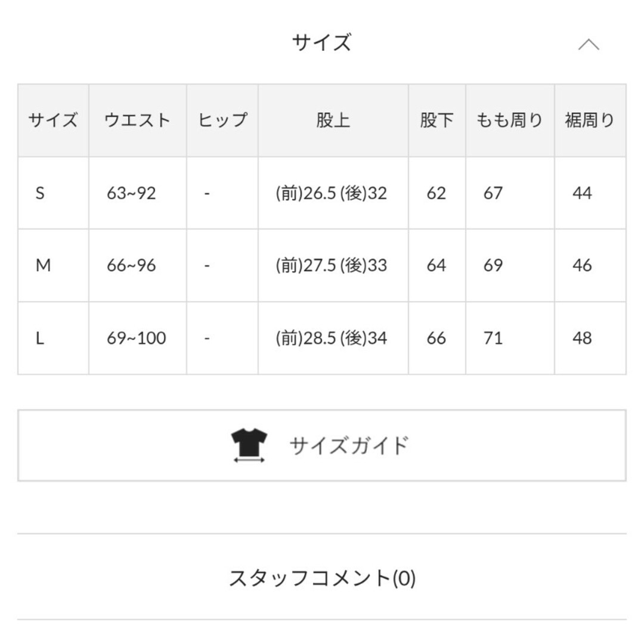Tap the サイズ section heading
This screenshot has height=644, width=644.
point(321,42)
